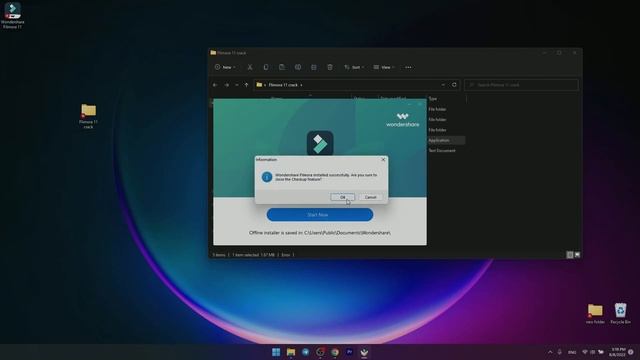Select the Wondershare Filmora 11 desktop shortcut

coord(13,16)
